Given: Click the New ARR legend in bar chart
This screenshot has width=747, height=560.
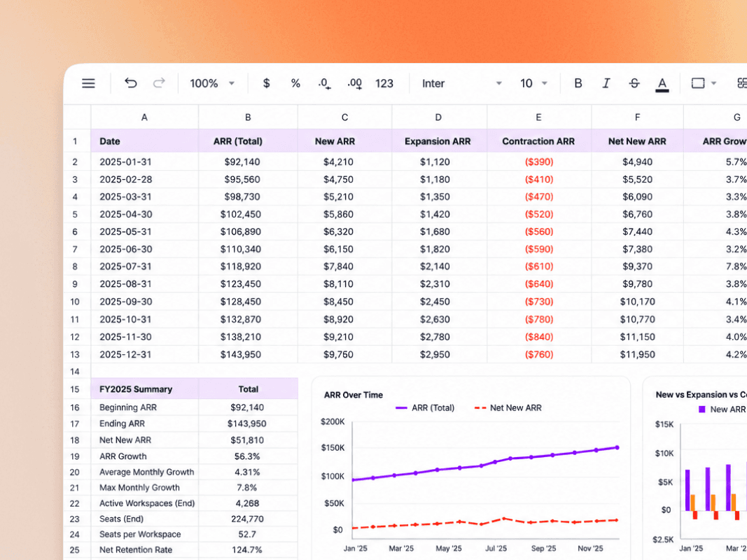Looking at the screenshot, I should (x=722, y=409).
